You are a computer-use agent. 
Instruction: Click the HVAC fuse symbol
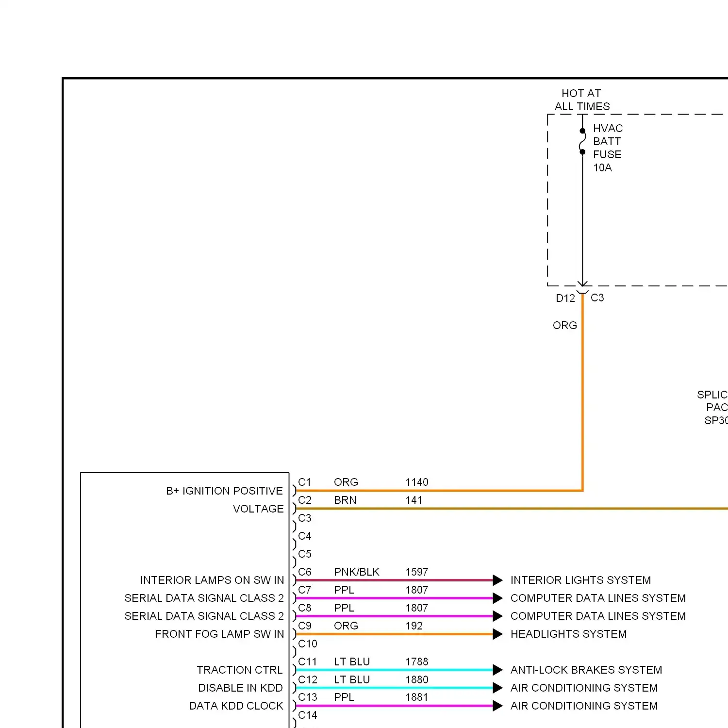[x=582, y=141]
